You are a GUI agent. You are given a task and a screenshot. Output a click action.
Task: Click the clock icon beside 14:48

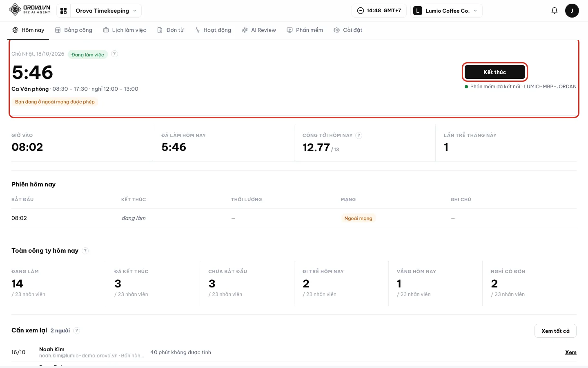[x=361, y=11]
